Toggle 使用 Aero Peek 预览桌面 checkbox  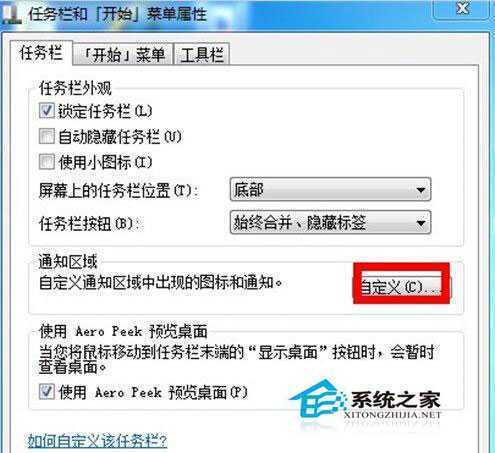[46, 392]
